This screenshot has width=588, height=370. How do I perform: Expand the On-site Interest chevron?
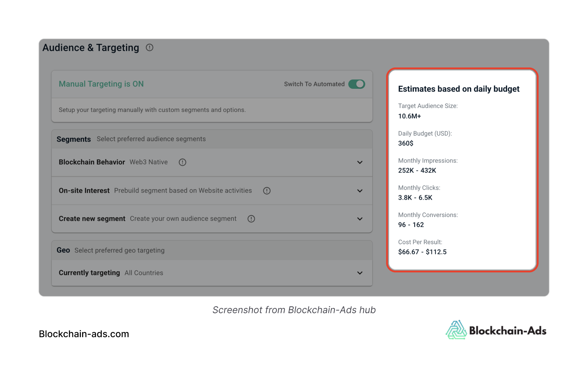(x=360, y=191)
